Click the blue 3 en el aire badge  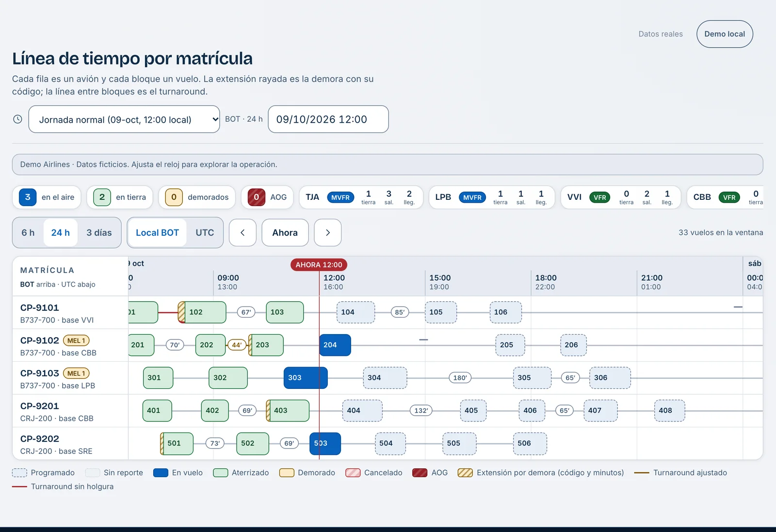(28, 197)
